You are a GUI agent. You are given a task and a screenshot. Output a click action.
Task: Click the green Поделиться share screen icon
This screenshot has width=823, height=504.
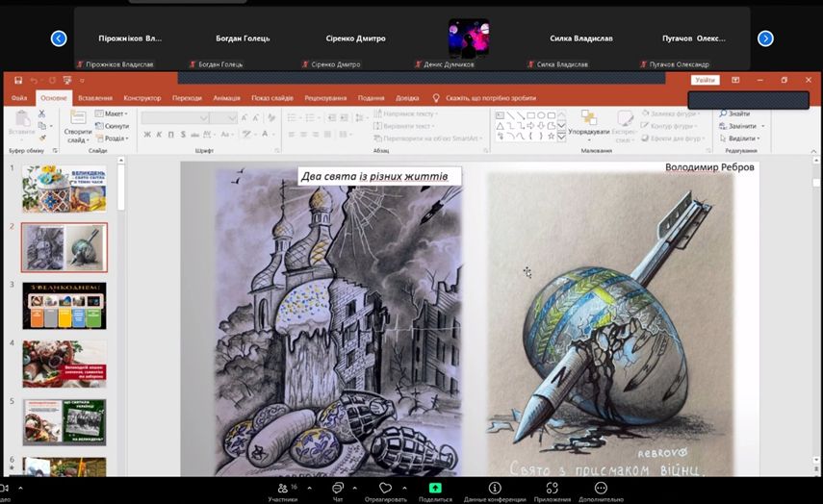tap(435, 489)
